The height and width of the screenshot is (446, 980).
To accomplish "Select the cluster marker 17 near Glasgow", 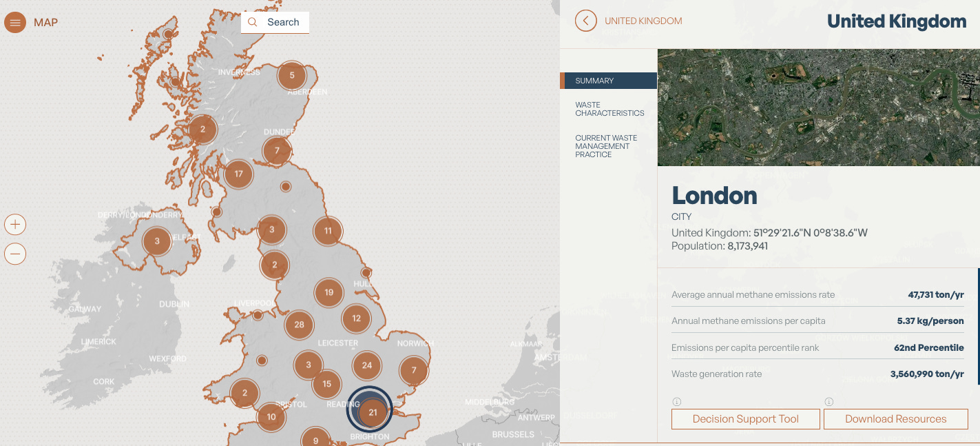I will point(239,174).
